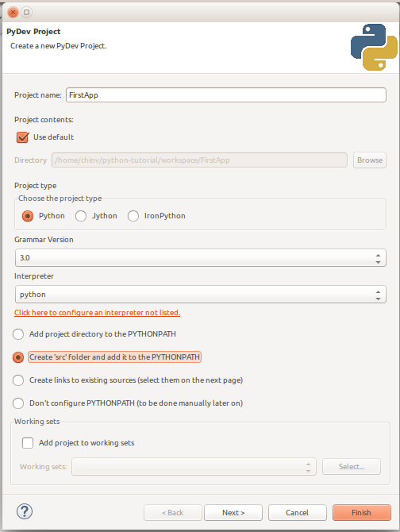The image size is (400, 532).
Task: Select the IronPython project type
Action: pyautogui.click(x=133, y=216)
